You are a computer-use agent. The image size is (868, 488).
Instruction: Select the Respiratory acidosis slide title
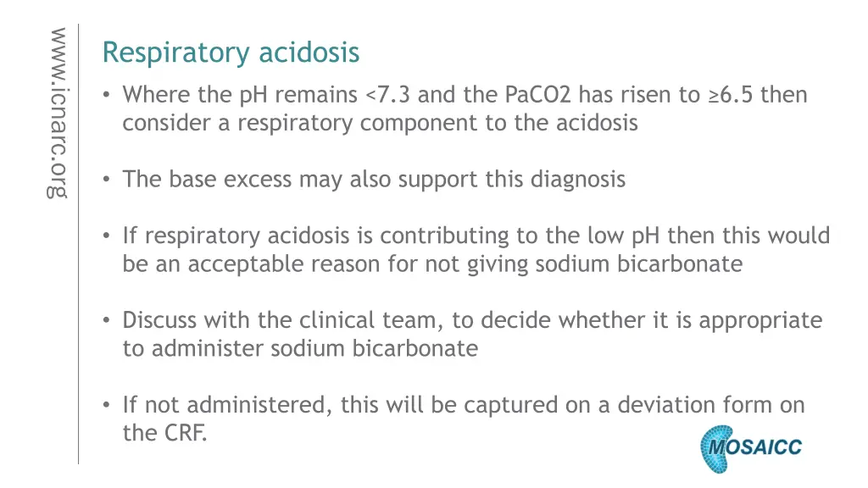231,53
